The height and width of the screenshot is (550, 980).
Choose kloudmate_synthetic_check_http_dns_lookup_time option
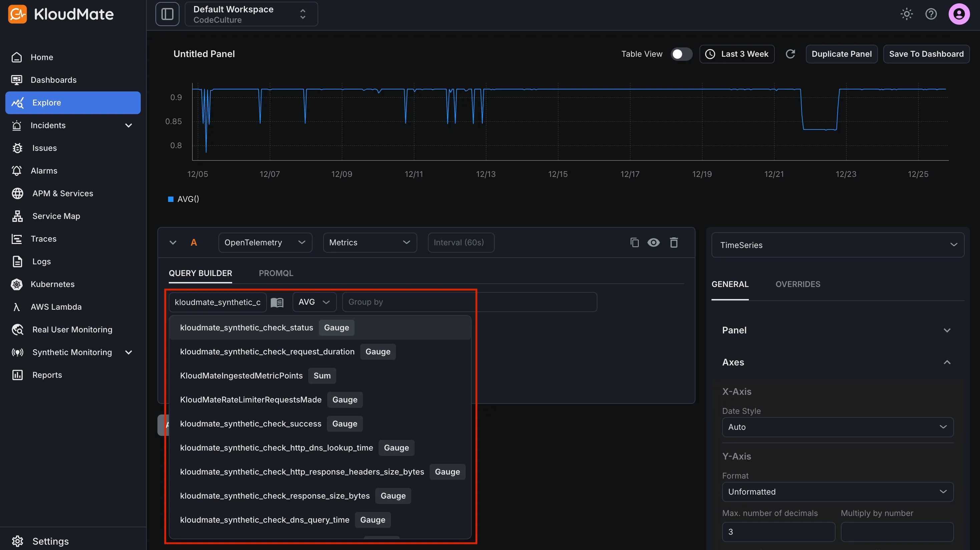coord(320,448)
